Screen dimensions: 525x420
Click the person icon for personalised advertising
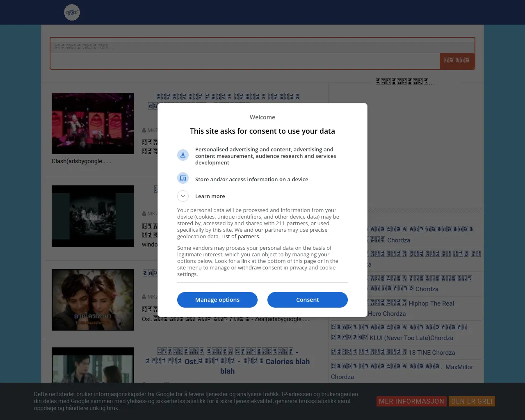183,155
